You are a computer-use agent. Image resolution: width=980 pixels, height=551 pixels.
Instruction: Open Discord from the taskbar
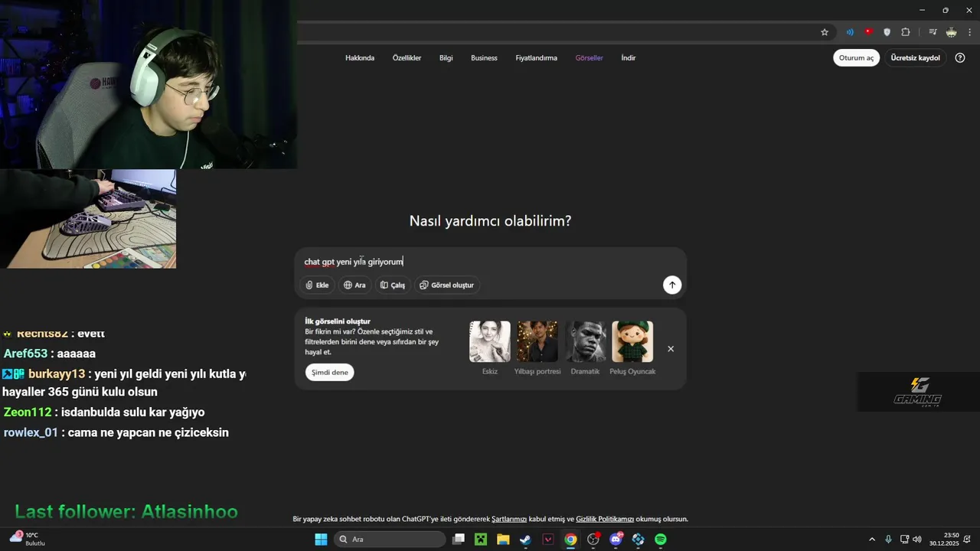click(616, 540)
